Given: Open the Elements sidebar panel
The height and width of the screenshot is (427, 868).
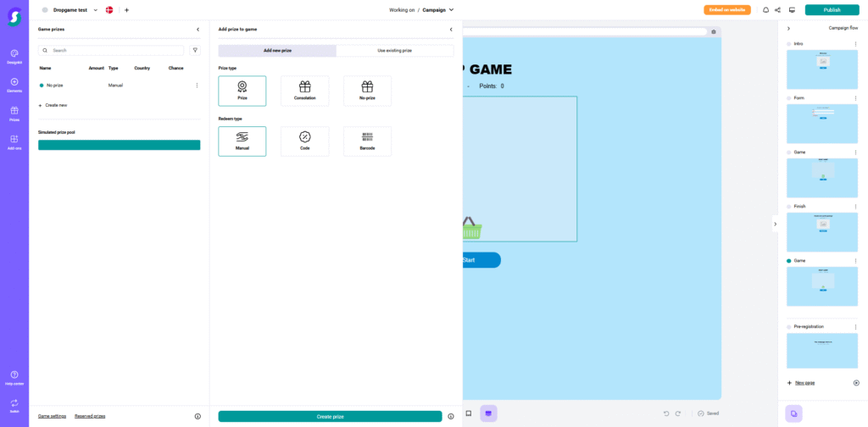Looking at the screenshot, I should pos(14,86).
